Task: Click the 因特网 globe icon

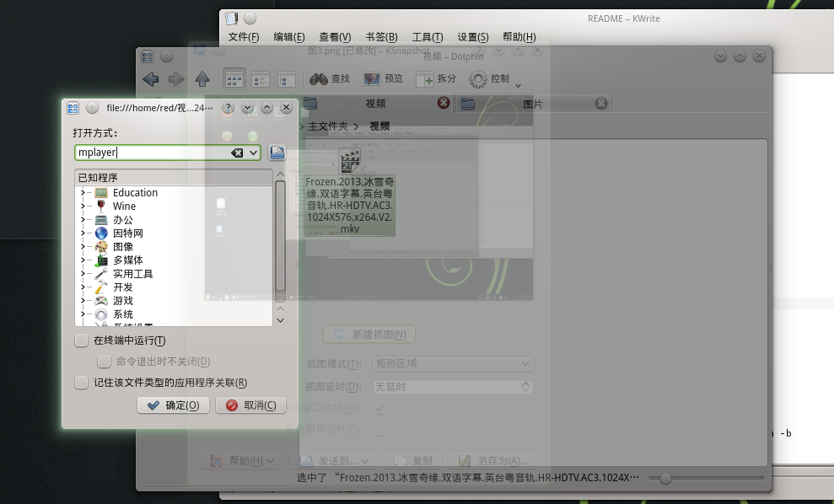Action: point(101,233)
